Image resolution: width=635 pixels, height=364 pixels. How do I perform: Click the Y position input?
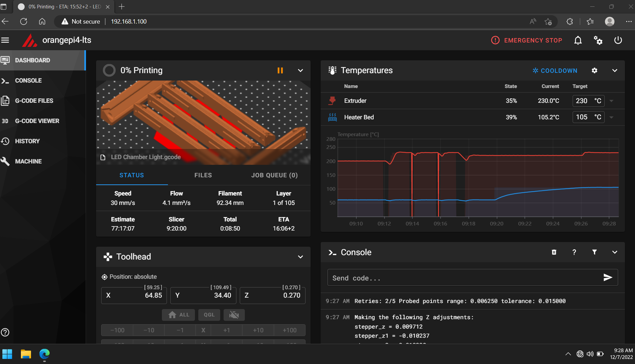coord(203,295)
